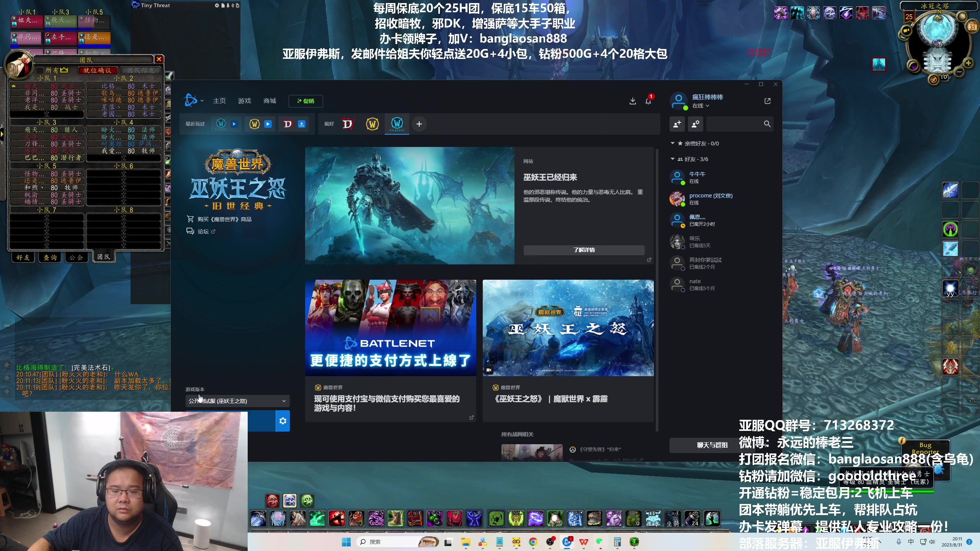Launch WoW Classic from recently played icons
The width and height of the screenshot is (980, 551).
(220, 124)
